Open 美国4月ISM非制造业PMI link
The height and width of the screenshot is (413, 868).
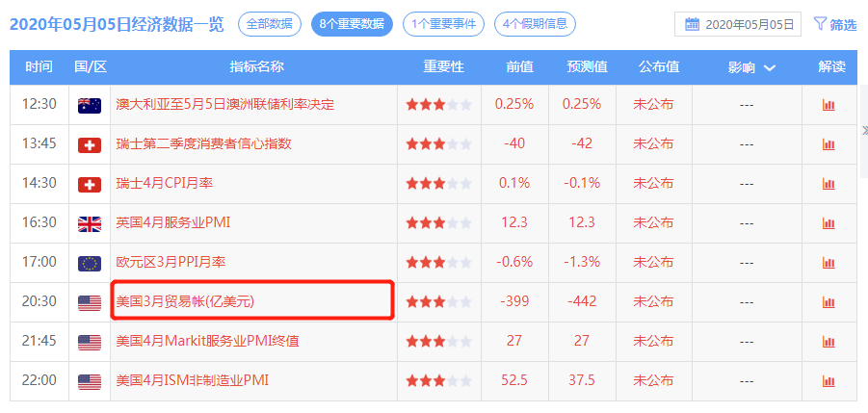tap(193, 380)
